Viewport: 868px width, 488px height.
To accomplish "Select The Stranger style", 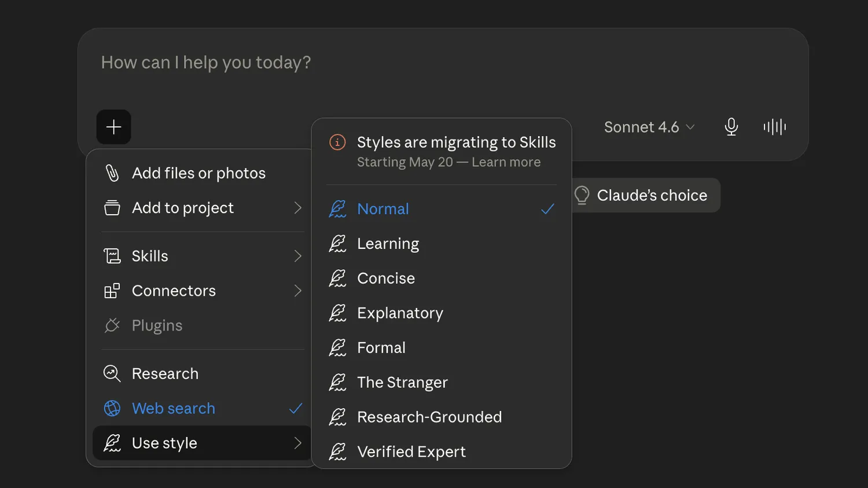I will (442, 383).
